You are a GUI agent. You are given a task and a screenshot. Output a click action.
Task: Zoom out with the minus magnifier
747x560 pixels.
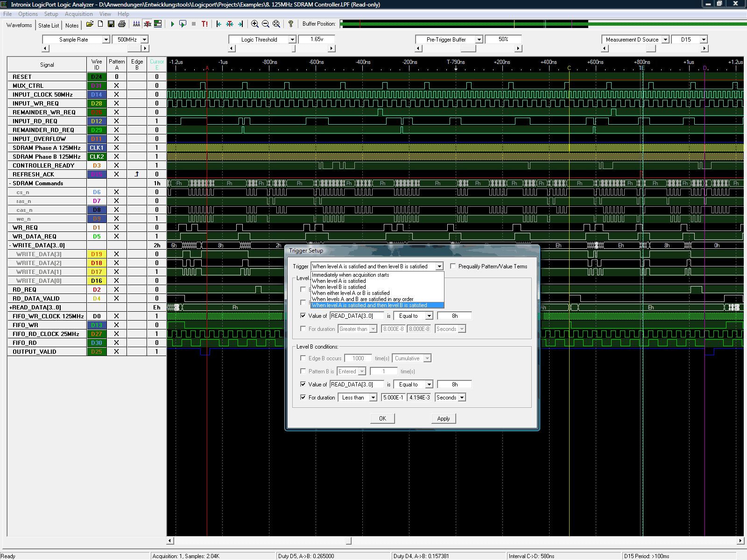point(266,24)
